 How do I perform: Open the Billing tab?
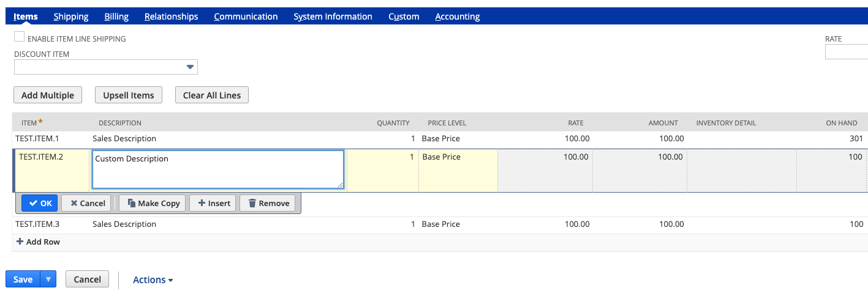click(116, 17)
